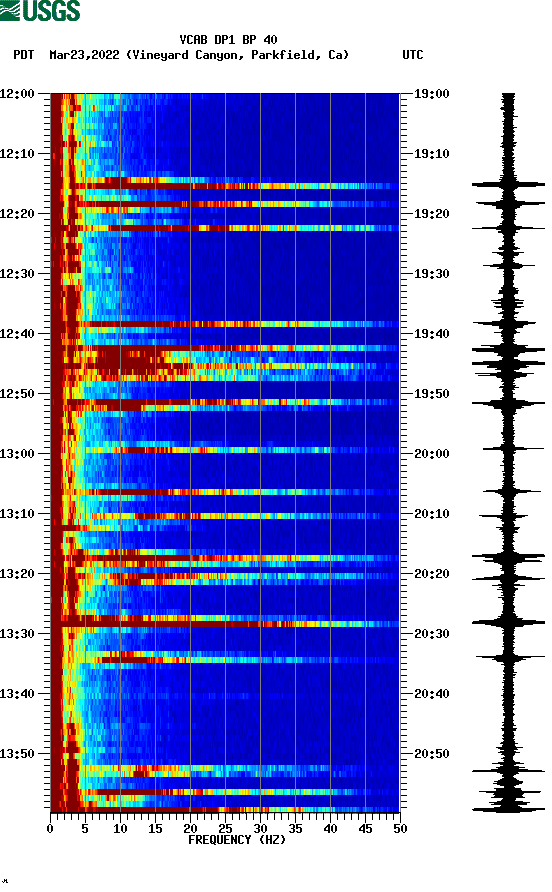Click the 19:40 UTC time label
The height and width of the screenshot is (892, 552).
pos(431,333)
